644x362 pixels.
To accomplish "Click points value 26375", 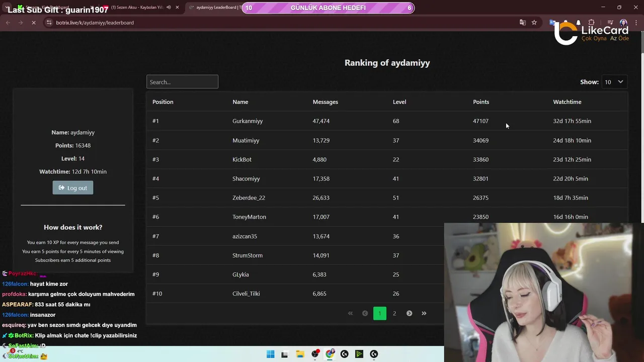I will [x=480, y=198].
